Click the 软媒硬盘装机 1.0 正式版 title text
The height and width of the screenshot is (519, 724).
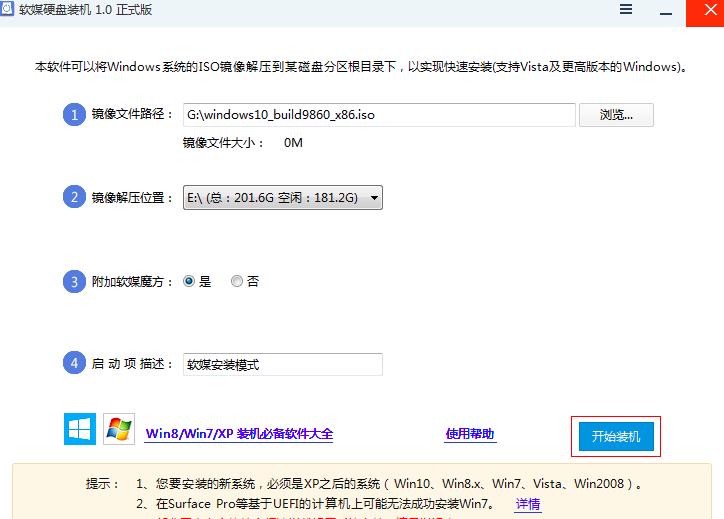click(85, 10)
